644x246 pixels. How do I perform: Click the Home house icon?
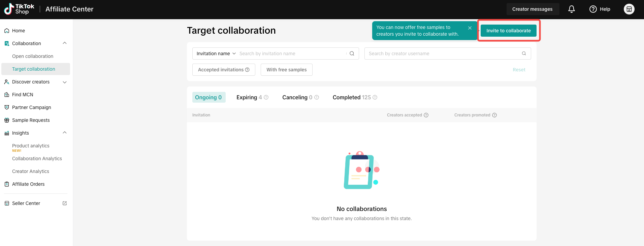7,31
